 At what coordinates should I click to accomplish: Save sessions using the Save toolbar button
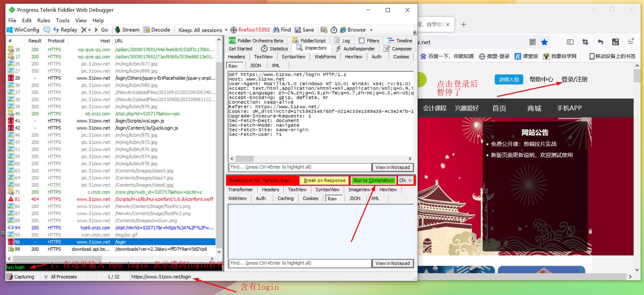(x=304, y=30)
